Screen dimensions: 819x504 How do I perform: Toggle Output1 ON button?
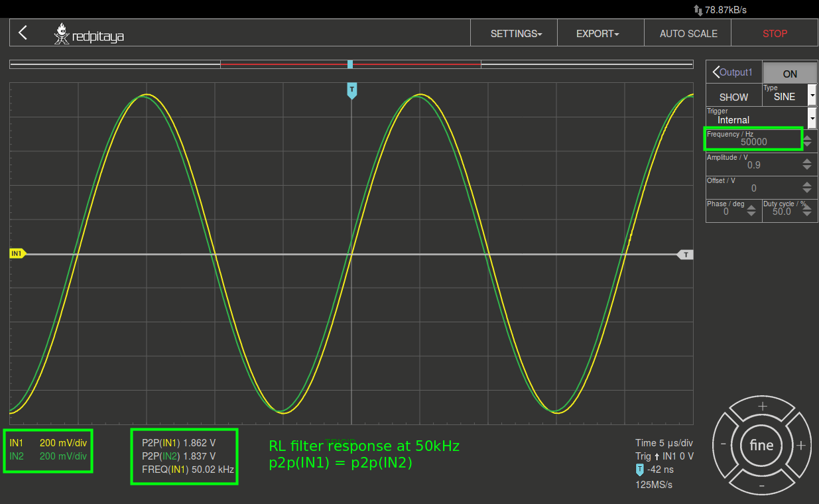(x=790, y=73)
